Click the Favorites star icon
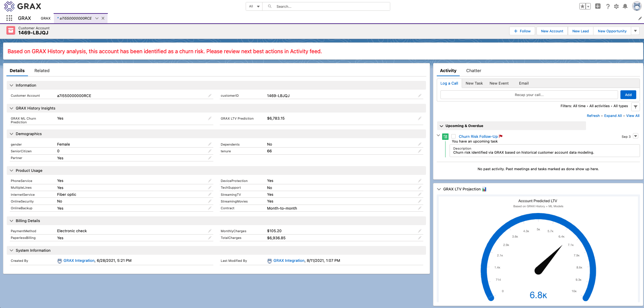This screenshot has height=308, width=644. tap(582, 6)
